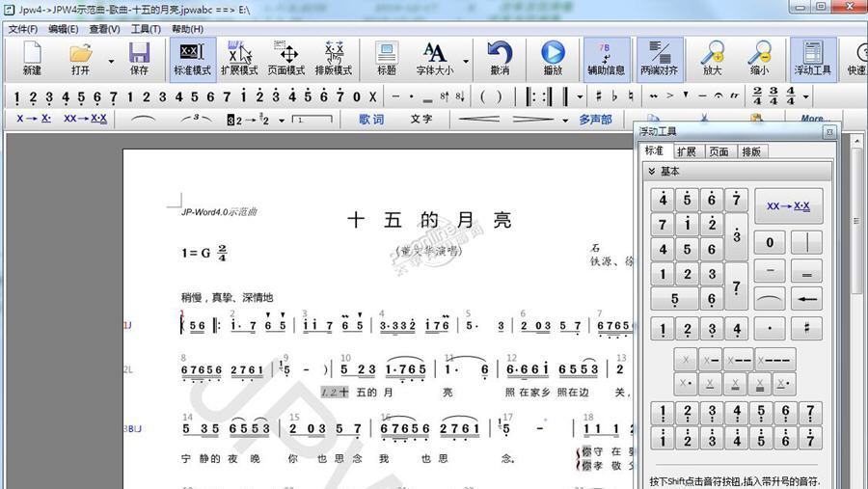Open time signature dropdown arrow
Viewport: 868px width, 489px height.
(x=806, y=97)
